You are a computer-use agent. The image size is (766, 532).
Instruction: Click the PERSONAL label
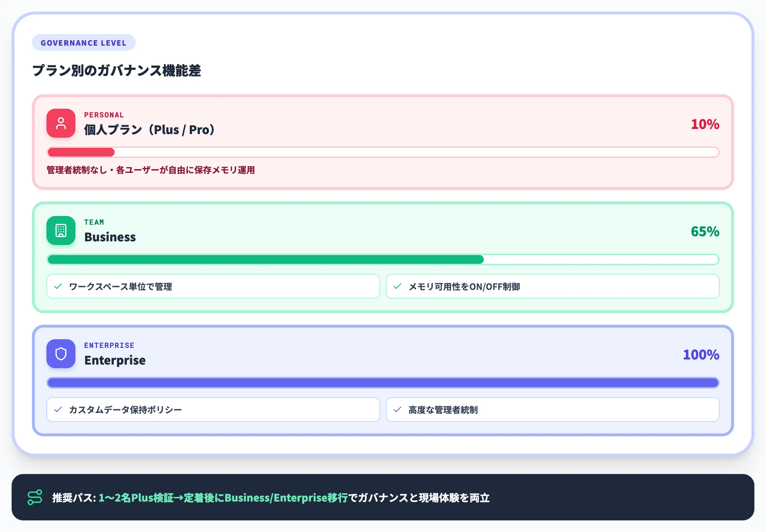point(104,115)
